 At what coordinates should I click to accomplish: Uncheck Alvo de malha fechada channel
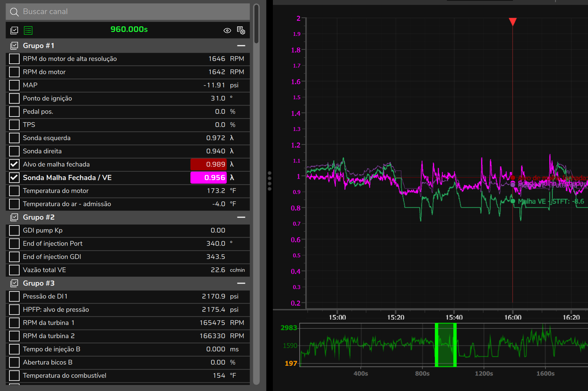tap(14, 164)
